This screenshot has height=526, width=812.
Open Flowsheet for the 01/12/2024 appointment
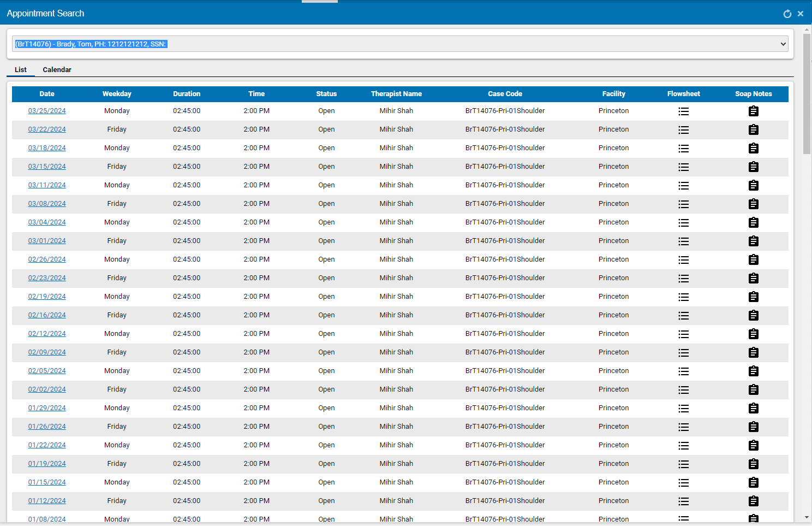tap(684, 501)
